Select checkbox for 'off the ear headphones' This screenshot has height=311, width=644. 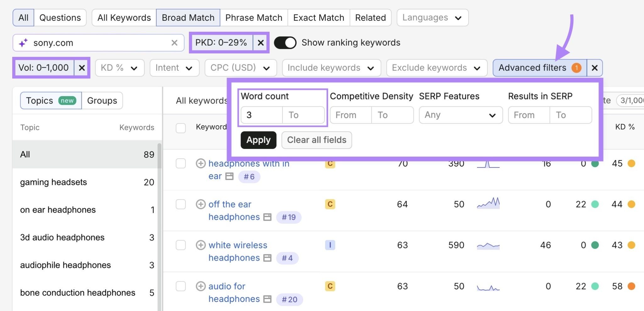point(181,204)
